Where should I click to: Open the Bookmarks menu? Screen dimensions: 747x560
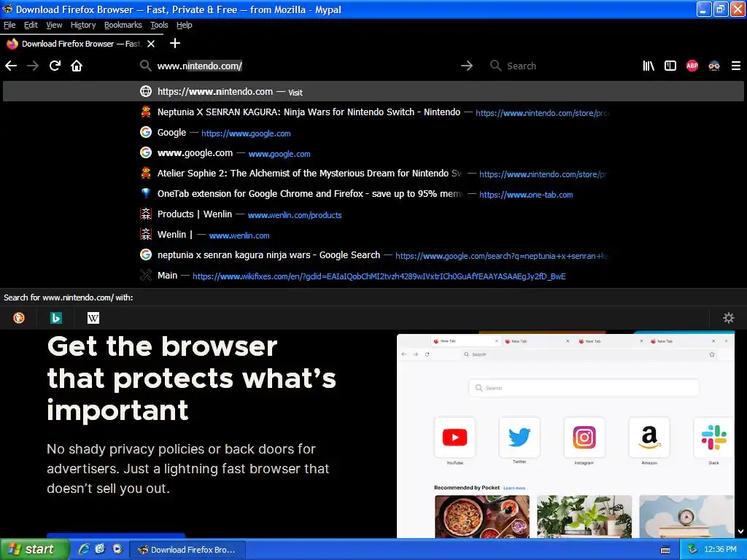(123, 25)
